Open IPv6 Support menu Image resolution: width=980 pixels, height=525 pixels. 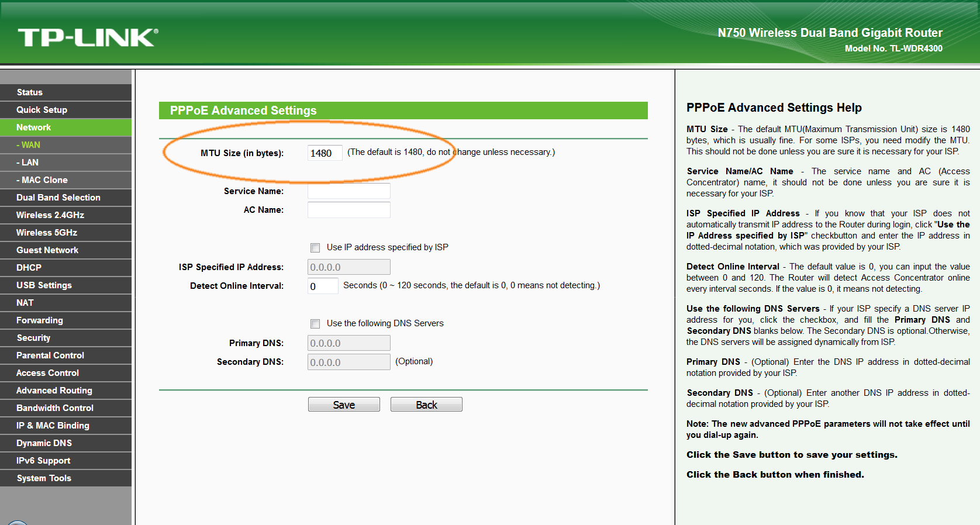65,461
